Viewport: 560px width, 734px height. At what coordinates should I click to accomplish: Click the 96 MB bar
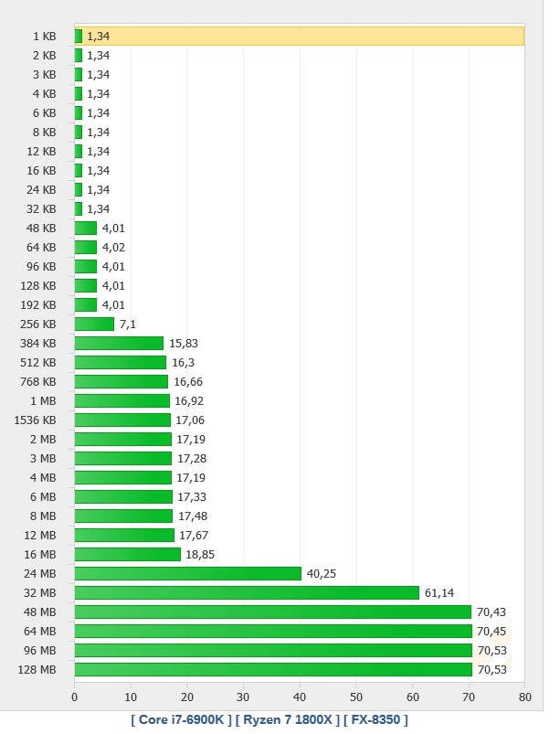(272, 650)
